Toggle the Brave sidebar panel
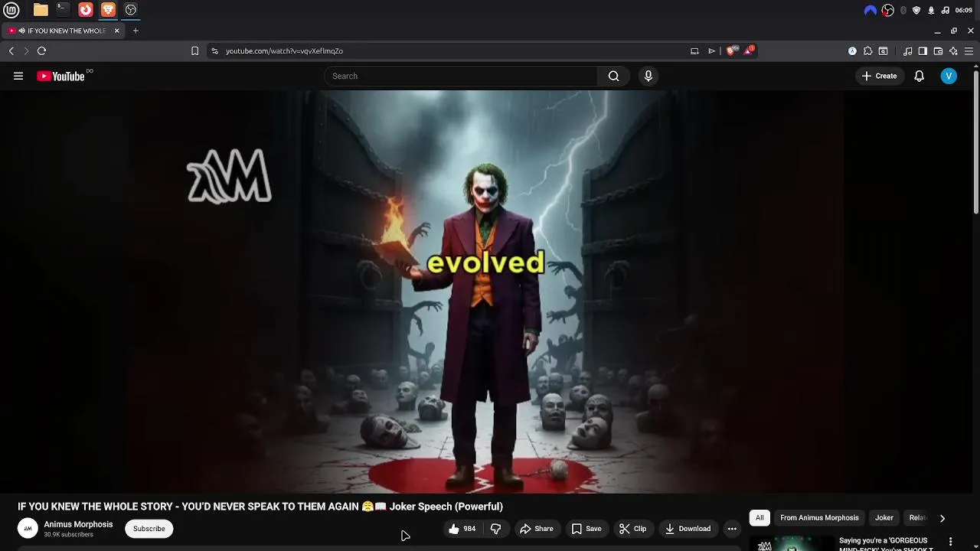Screen dimensions: 980x551 pos(923,51)
